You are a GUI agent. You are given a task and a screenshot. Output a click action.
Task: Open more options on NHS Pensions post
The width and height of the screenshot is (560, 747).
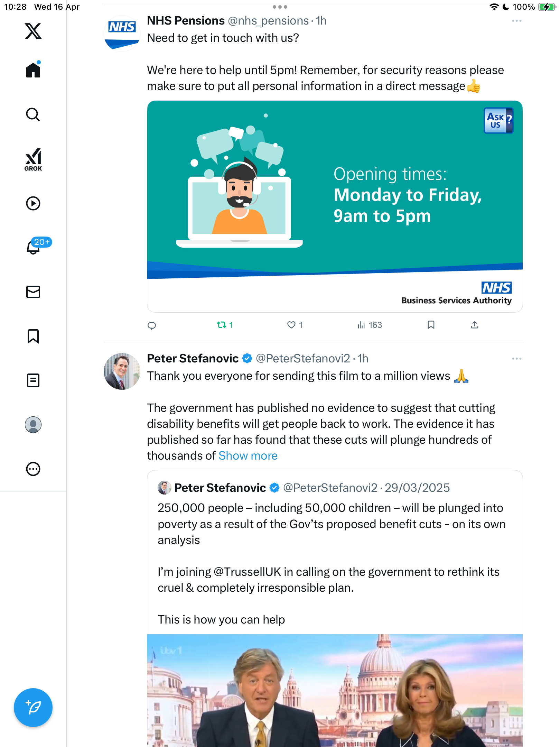[x=516, y=21]
